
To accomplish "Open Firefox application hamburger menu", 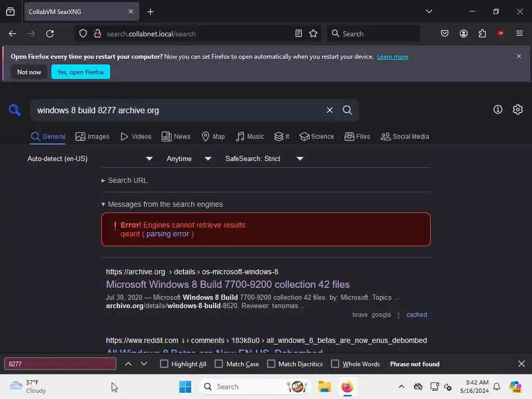I will 519,33.
